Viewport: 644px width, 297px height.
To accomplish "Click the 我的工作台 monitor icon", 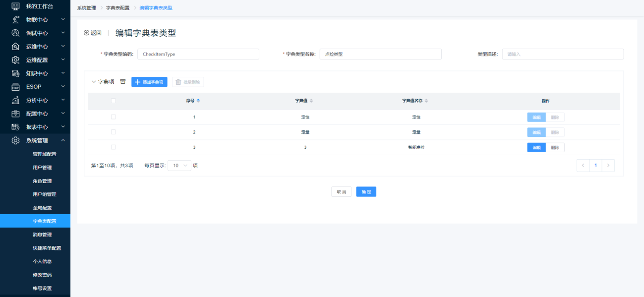I will click(x=15, y=6).
